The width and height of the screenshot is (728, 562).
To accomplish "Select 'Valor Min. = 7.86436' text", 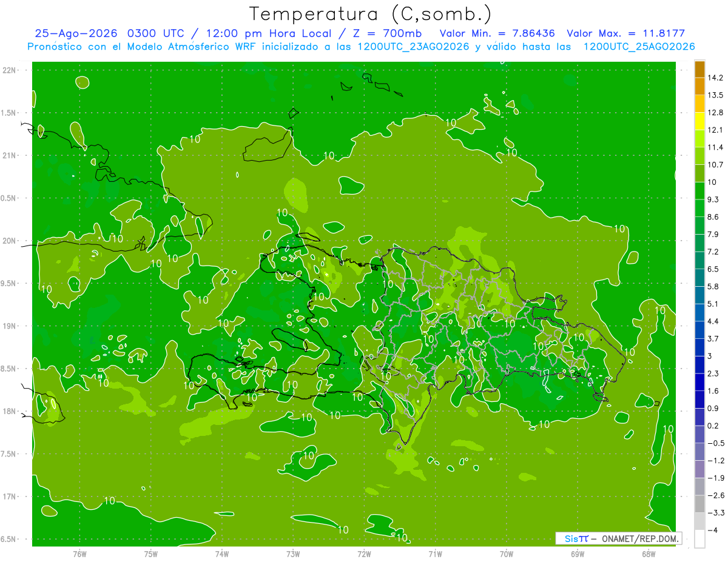I will pos(497,33).
